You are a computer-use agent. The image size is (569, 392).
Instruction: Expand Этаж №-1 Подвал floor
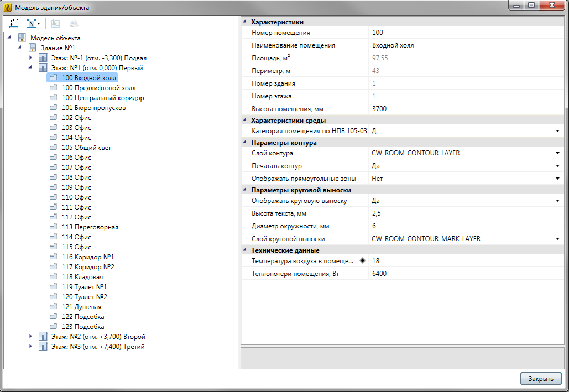click(30, 58)
